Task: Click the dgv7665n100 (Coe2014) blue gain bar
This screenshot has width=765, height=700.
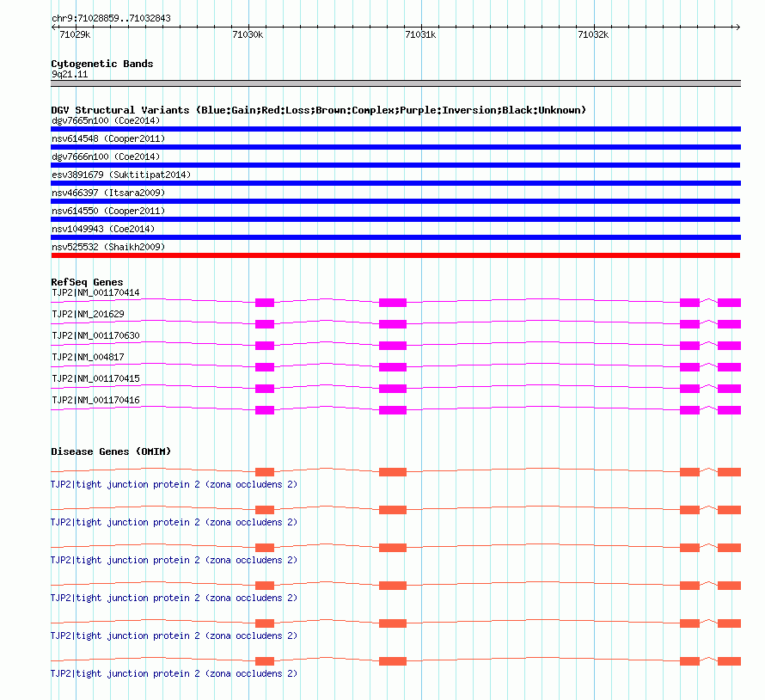Action: [395, 129]
